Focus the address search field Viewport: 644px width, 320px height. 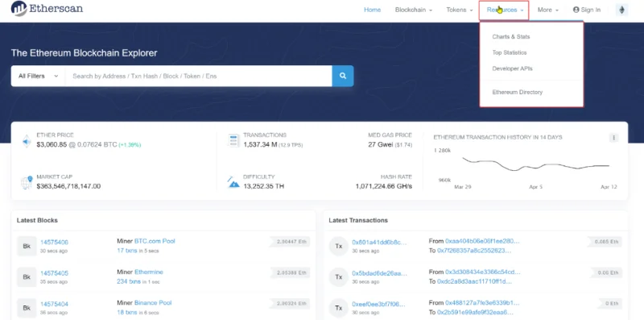pos(199,76)
